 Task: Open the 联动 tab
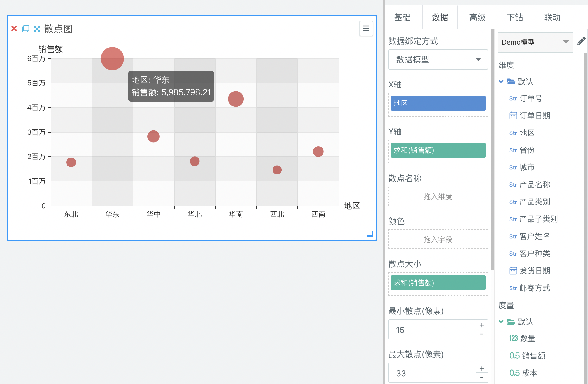point(552,17)
